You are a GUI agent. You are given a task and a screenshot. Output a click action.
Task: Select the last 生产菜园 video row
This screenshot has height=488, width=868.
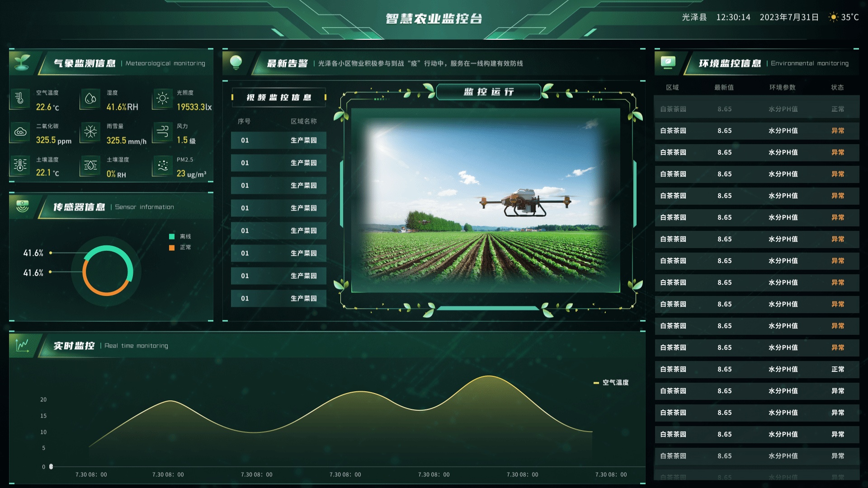click(x=278, y=299)
